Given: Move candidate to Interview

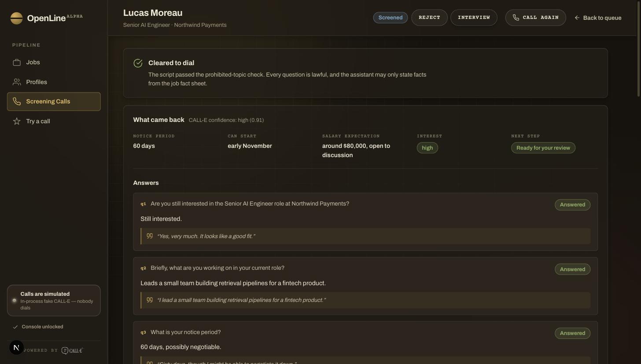Looking at the screenshot, I should pyautogui.click(x=474, y=18).
